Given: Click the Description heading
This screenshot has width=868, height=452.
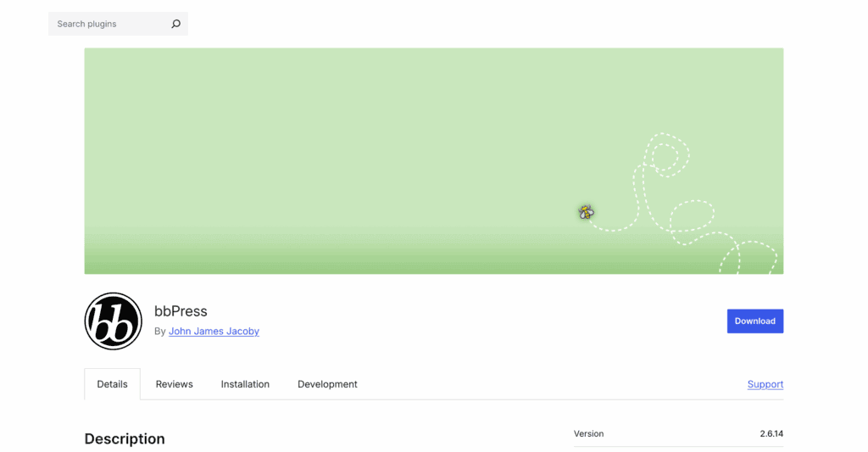Looking at the screenshot, I should click(125, 438).
